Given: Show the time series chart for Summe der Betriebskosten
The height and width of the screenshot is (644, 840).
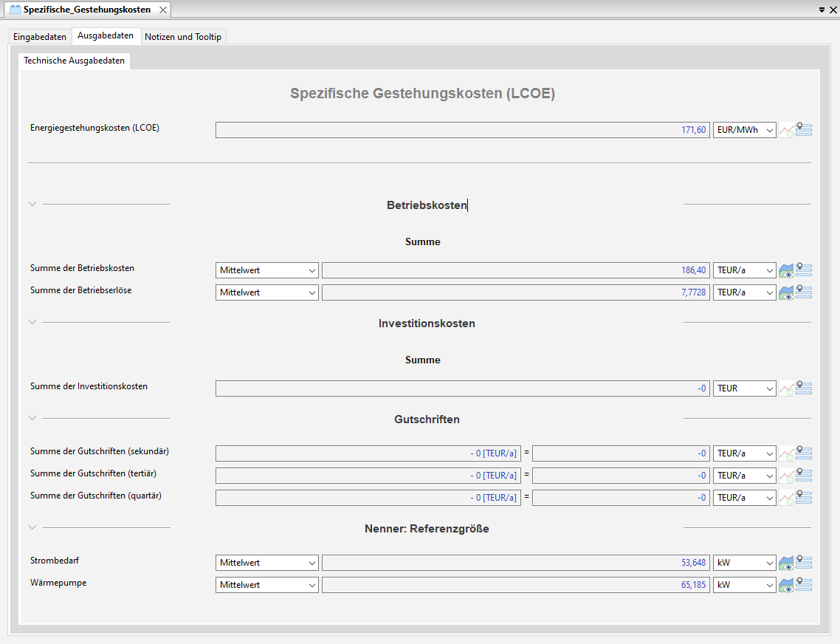Looking at the screenshot, I should [x=786, y=271].
